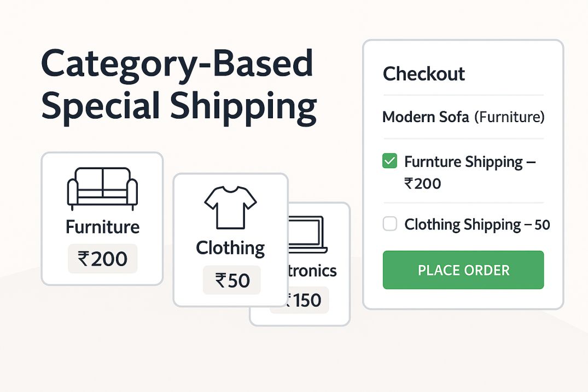Image resolution: width=588 pixels, height=392 pixels.
Task: Click the Clothing Shipping – 50 label
Action: [477, 224]
